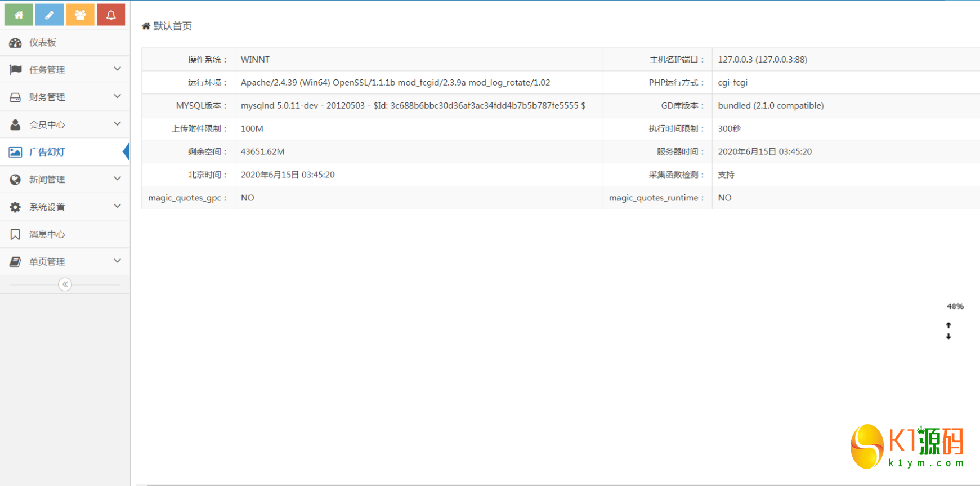Expand the 会员中心 submenu chevron
Screen dimensions: 980x486
[117, 124]
